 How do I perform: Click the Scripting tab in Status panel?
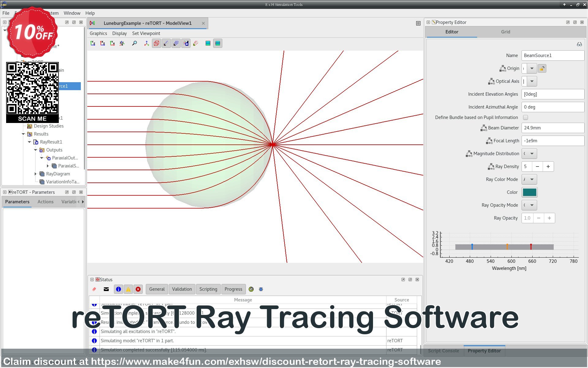207,289
